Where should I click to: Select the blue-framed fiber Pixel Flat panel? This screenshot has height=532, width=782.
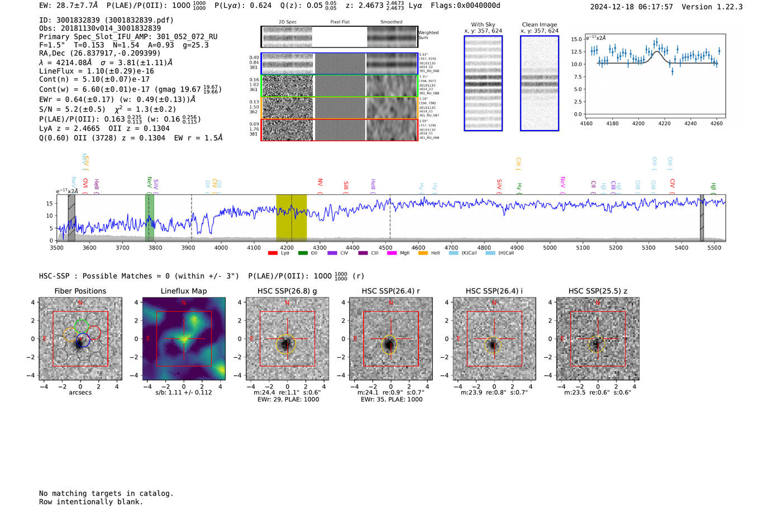(340, 64)
